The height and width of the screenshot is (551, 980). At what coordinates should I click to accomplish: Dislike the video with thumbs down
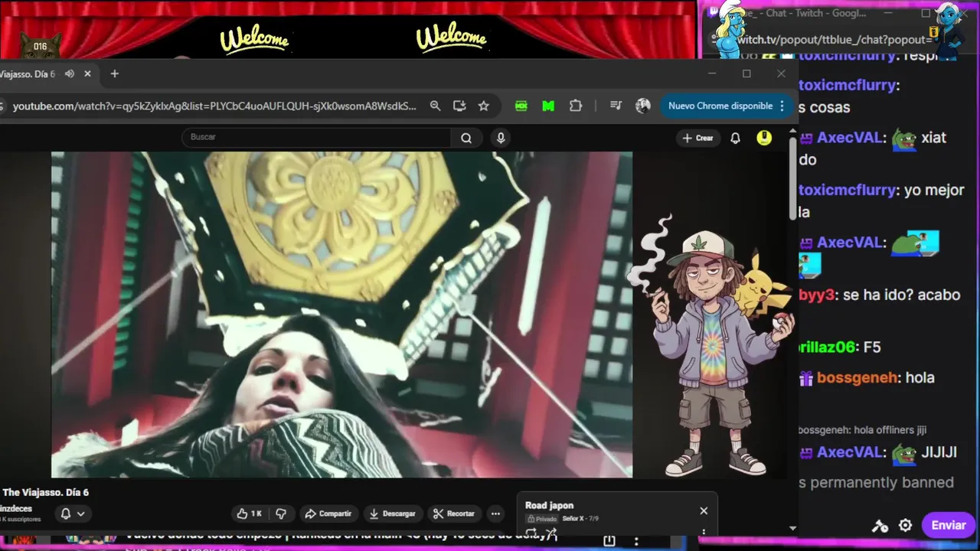click(x=281, y=514)
